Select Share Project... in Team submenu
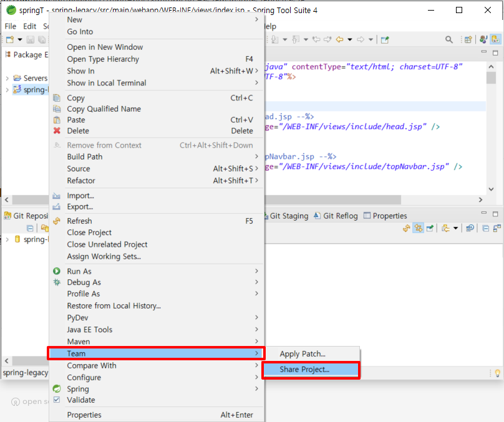The height and width of the screenshot is (422, 504). click(311, 370)
